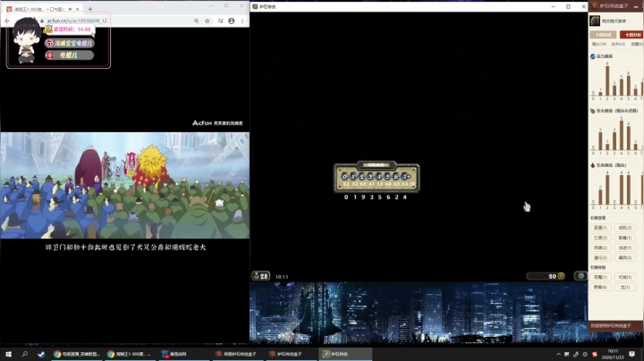Viewport: 644px width, 361px height.
Task: Click the deck portrait thumbnail in side panel
Action: coord(595,21)
